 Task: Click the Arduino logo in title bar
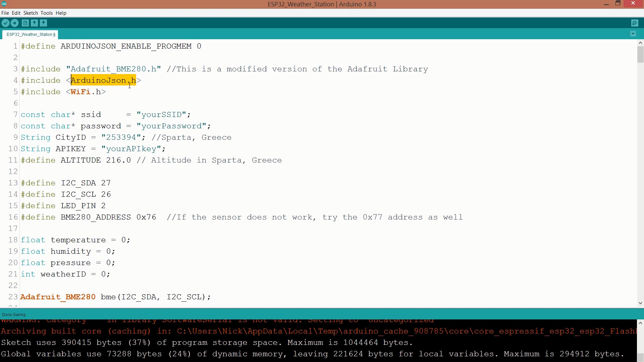point(4,4)
